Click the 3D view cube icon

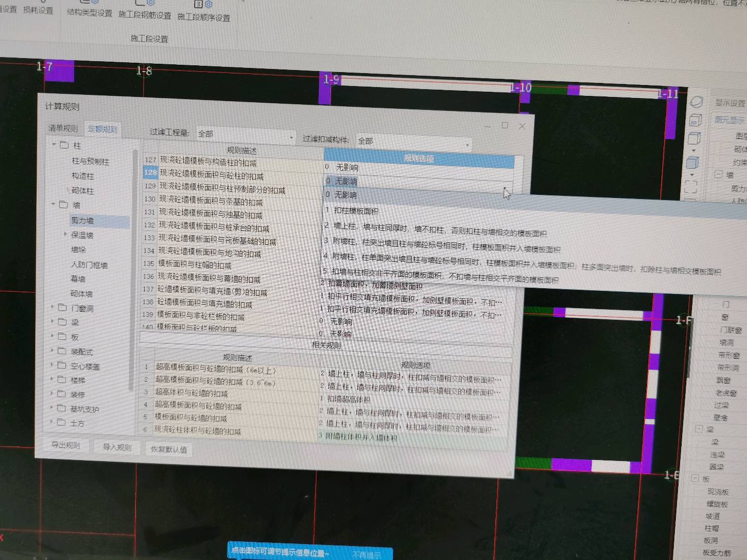[x=695, y=121]
